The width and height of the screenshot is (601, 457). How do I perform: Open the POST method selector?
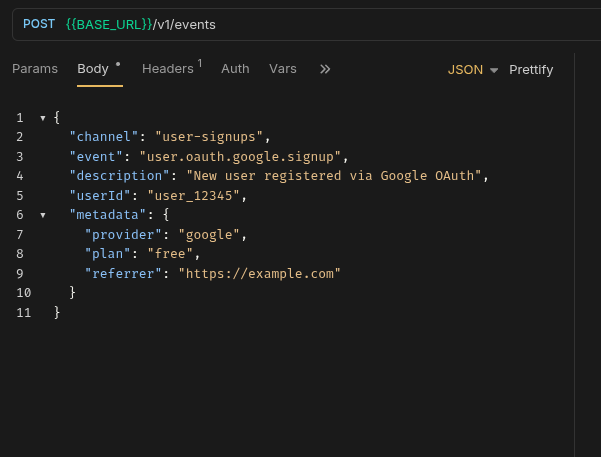38,24
